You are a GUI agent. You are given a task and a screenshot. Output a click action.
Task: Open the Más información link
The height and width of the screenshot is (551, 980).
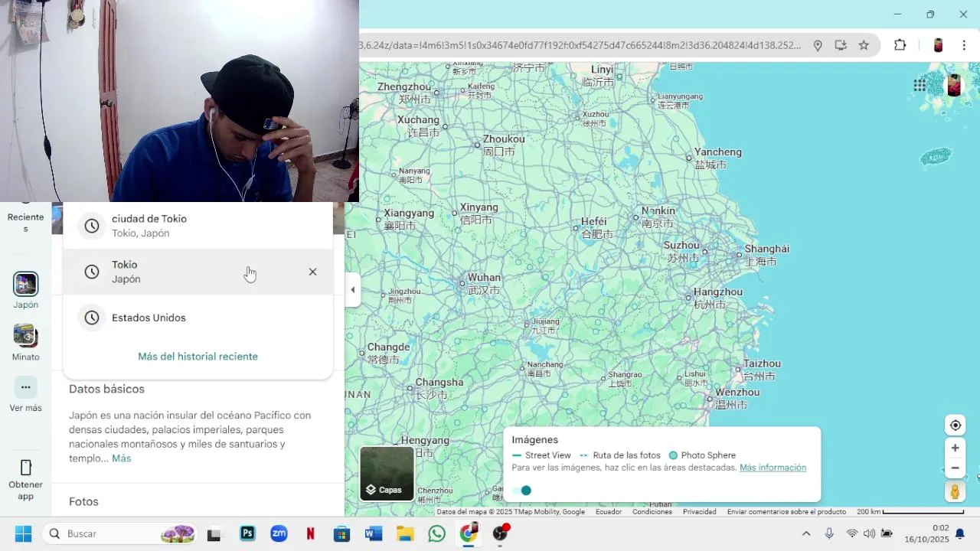tap(773, 468)
